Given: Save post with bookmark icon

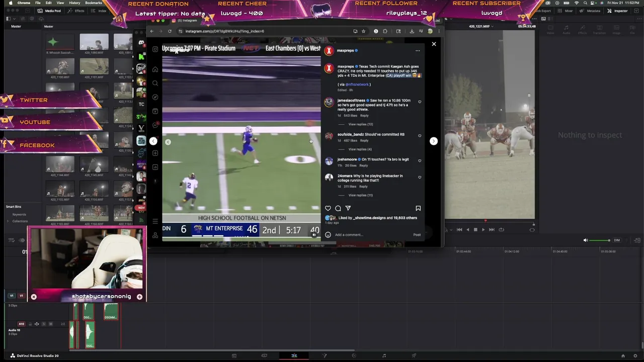Looking at the screenshot, I should pyautogui.click(x=418, y=208).
